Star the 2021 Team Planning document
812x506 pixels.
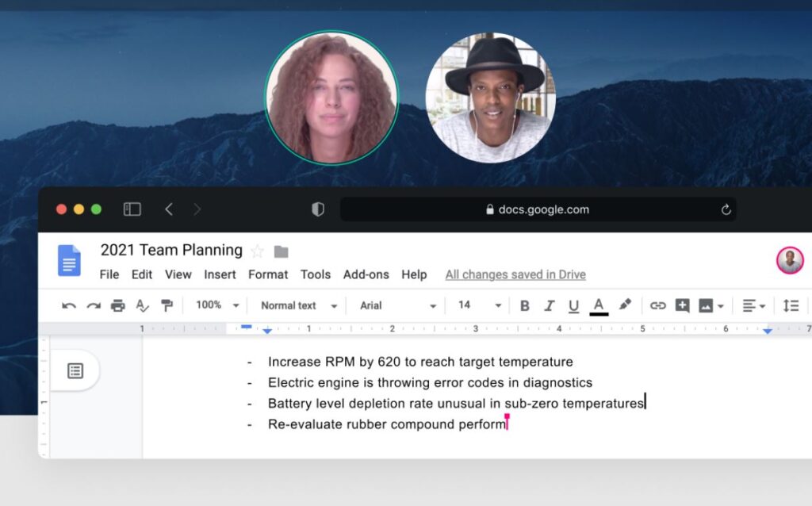click(x=257, y=251)
